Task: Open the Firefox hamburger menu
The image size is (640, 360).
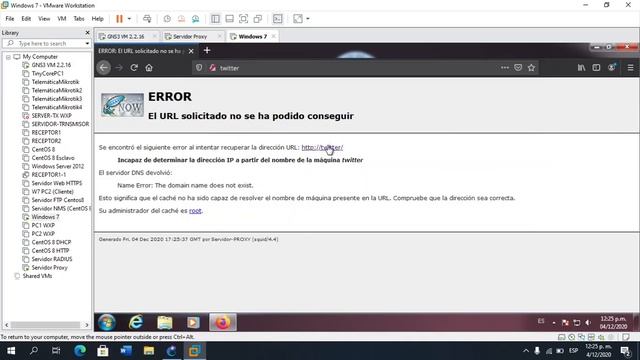Action: coord(630,68)
